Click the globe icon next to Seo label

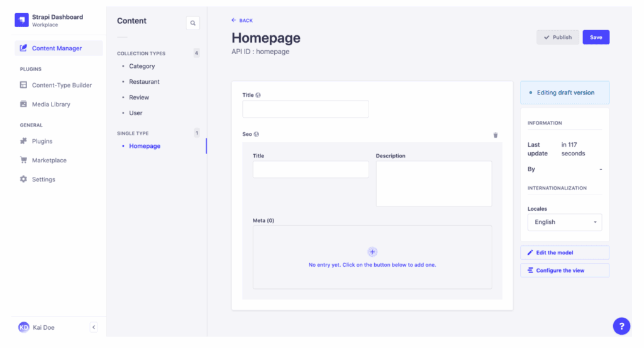click(x=257, y=134)
